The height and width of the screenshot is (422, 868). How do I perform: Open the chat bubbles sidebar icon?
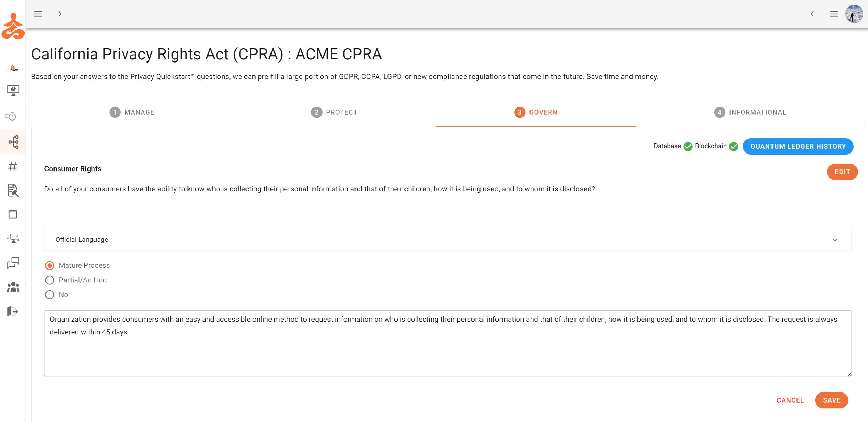pos(13,263)
